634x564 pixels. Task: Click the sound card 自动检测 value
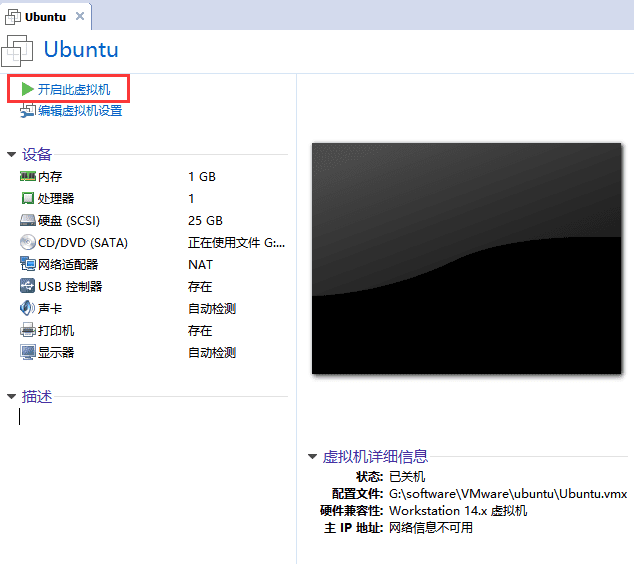pyautogui.click(x=212, y=308)
